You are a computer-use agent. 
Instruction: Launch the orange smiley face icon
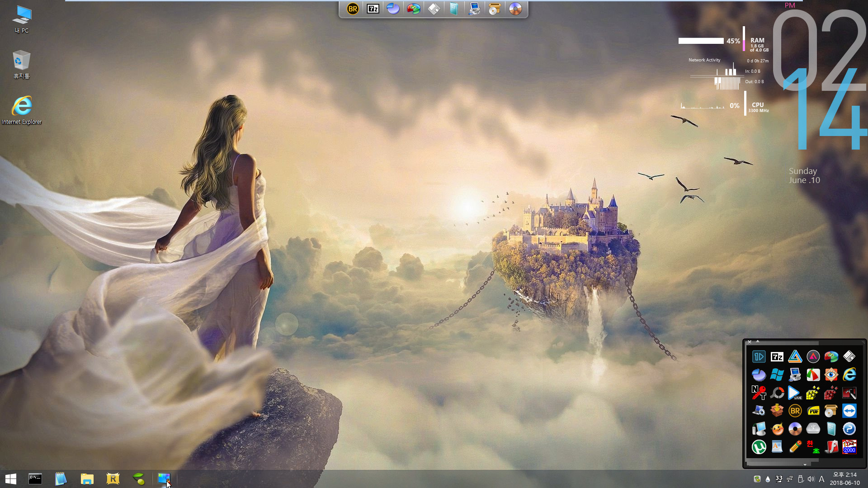tap(777, 429)
